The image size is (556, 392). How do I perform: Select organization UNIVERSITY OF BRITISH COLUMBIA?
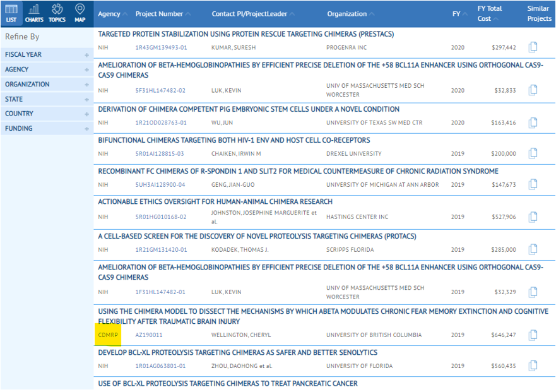point(374,335)
